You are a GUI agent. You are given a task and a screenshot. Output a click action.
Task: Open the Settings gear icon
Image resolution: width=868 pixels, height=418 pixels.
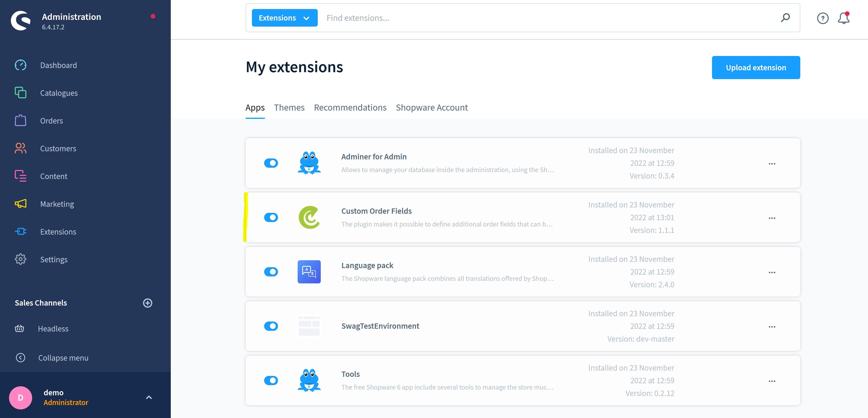(x=21, y=259)
